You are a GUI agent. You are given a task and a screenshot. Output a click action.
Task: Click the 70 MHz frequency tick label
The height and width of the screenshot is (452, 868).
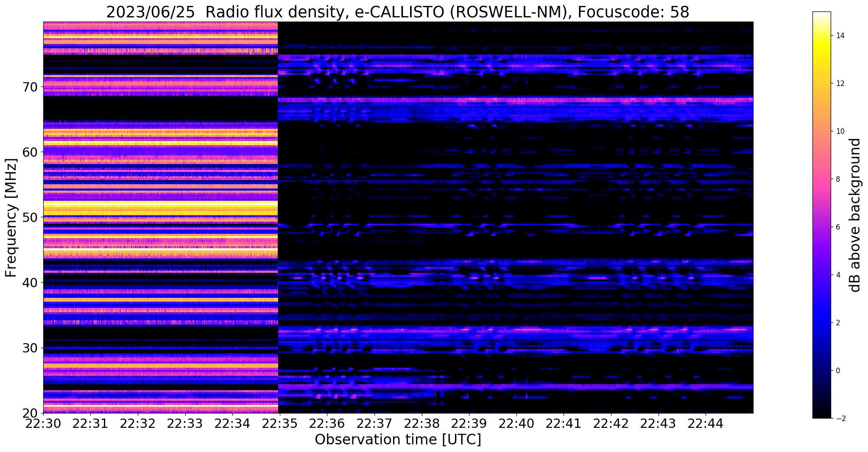pyautogui.click(x=31, y=87)
